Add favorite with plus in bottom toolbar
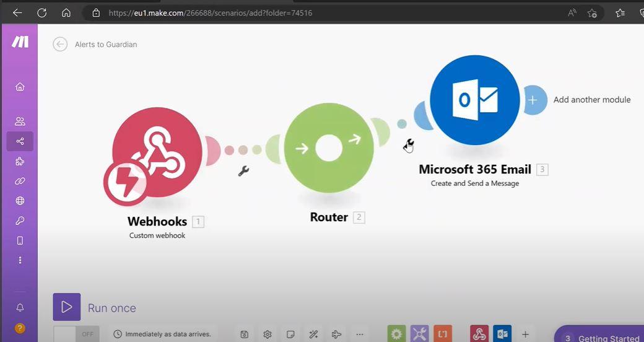 pos(525,334)
